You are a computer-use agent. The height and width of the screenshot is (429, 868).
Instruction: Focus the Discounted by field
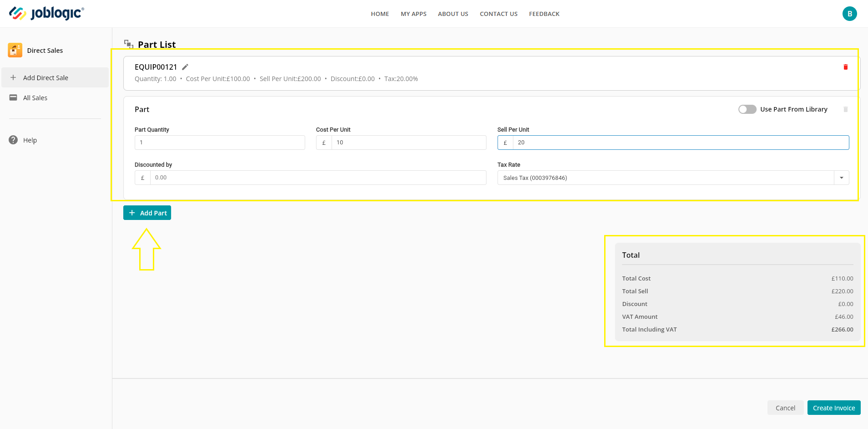[318, 178]
